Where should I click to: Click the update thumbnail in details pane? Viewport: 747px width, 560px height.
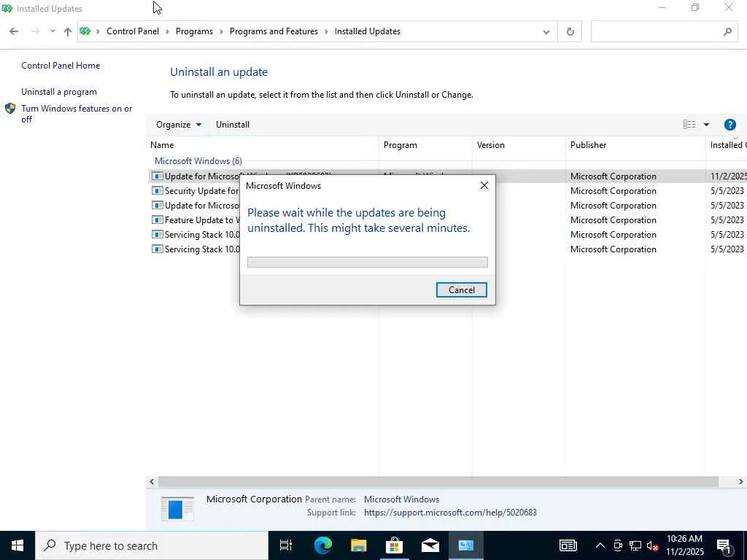(x=177, y=508)
